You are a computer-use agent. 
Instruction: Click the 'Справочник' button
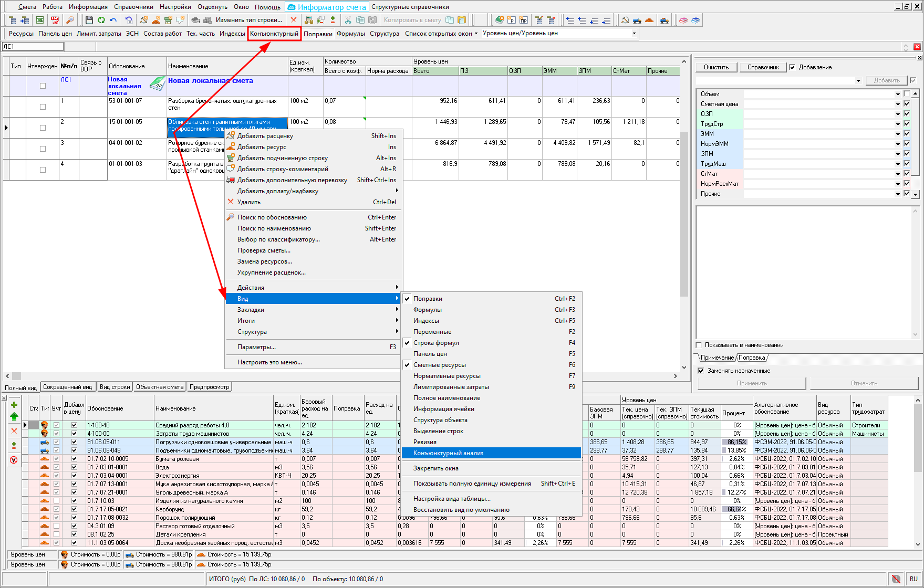pos(763,67)
